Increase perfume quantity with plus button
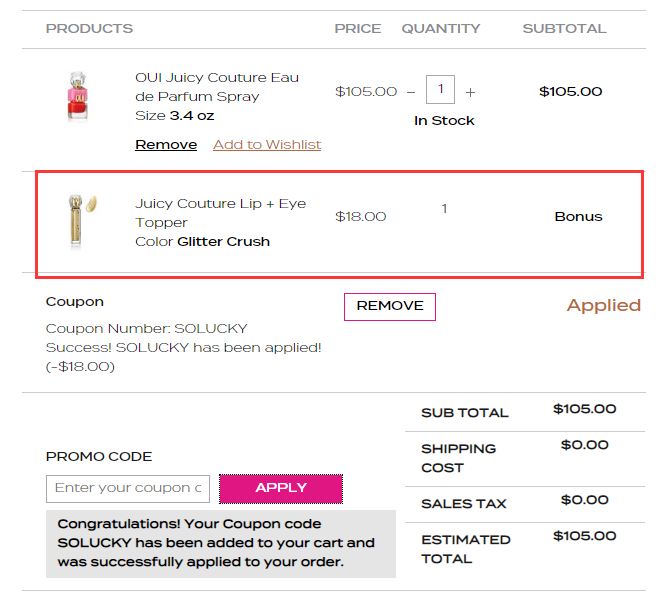 coord(470,92)
